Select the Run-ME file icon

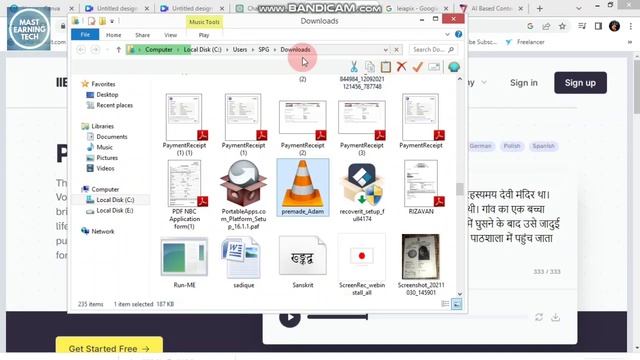pos(184,262)
